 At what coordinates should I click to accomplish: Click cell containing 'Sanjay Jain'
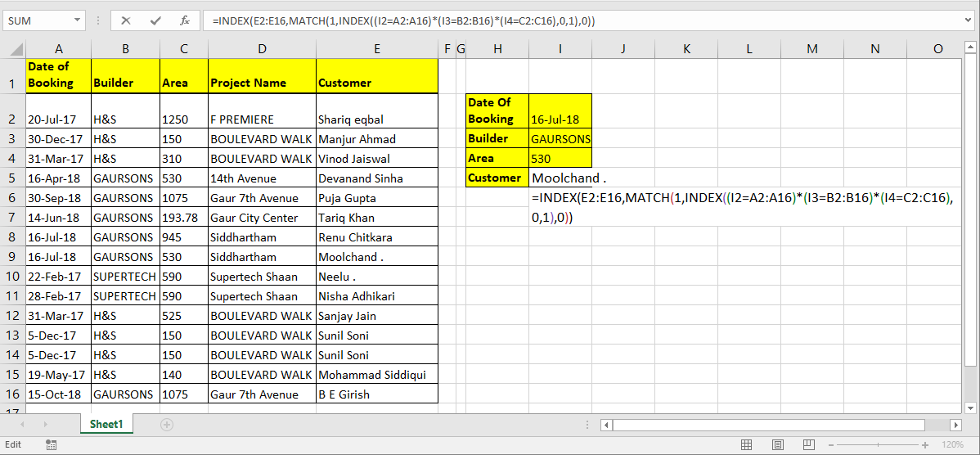coord(377,316)
